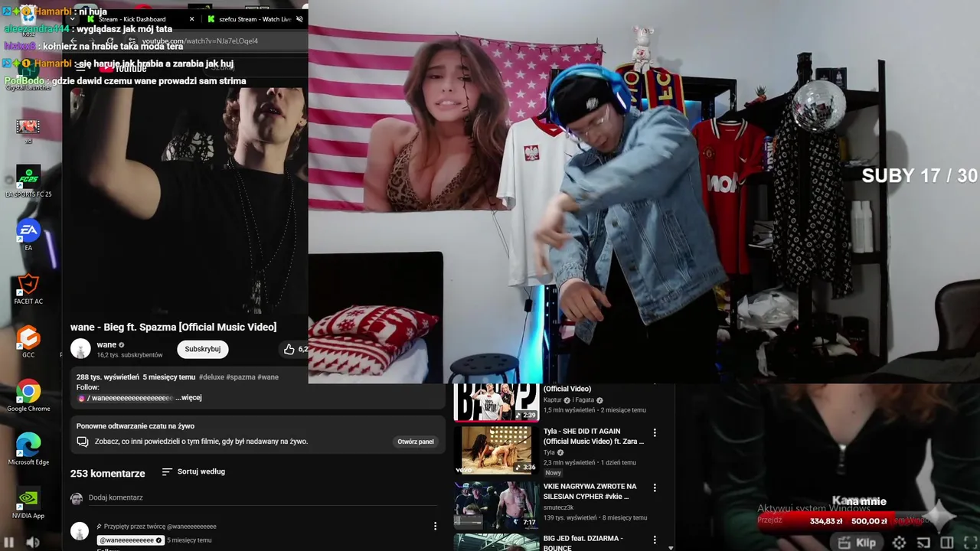Open the pinned commenter's avatar
This screenshot has width=980, height=551.
click(80, 531)
